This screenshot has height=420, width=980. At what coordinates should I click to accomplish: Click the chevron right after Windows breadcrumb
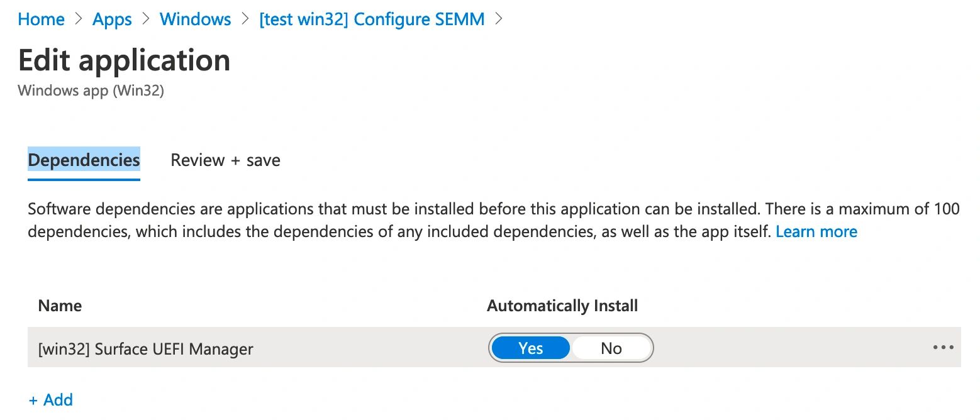[x=245, y=19]
